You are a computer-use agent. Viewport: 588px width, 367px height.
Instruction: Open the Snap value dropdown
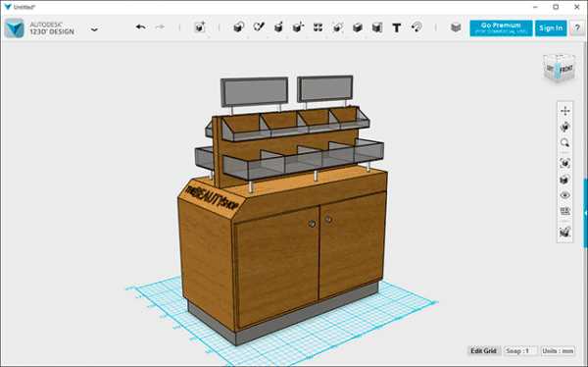[520, 351]
